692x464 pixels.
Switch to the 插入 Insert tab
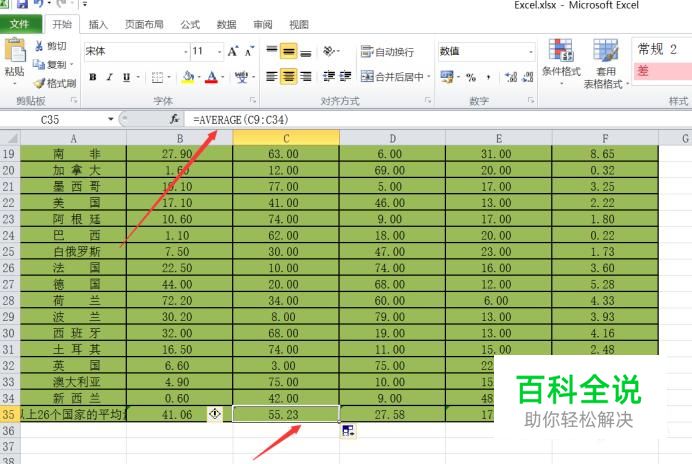pos(98,24)
